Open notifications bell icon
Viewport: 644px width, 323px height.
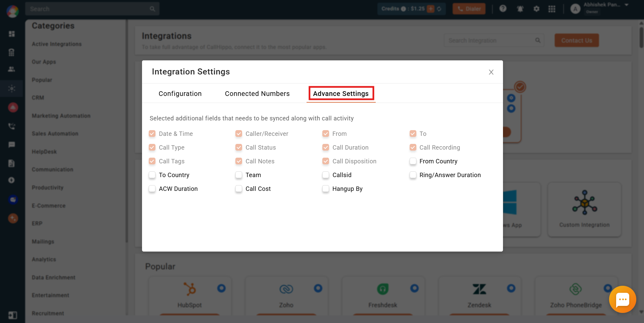pyautogui.click(x=520, y=9)
